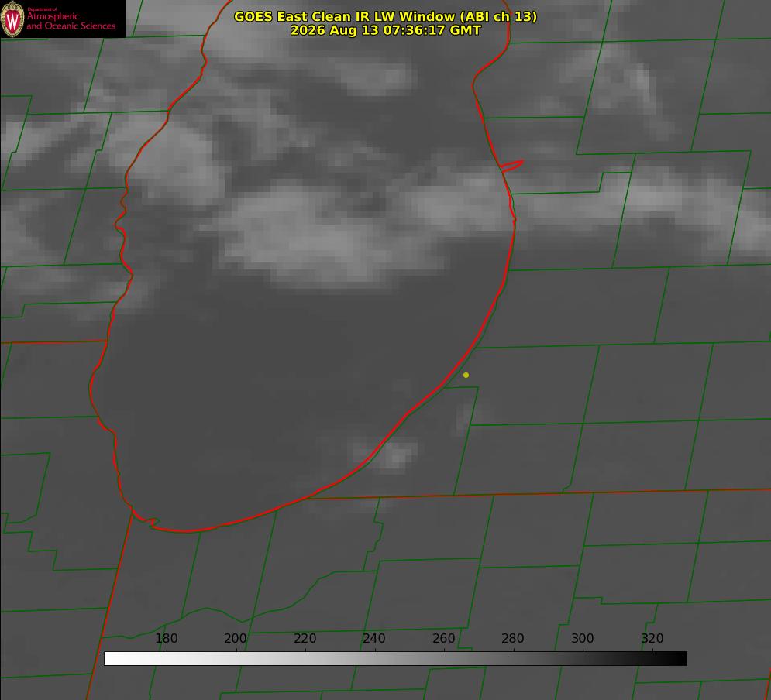This screenshot has width=771, height=700.
Task: Click the 240 label on temperature scale
Action: click(x=374, y=638)
